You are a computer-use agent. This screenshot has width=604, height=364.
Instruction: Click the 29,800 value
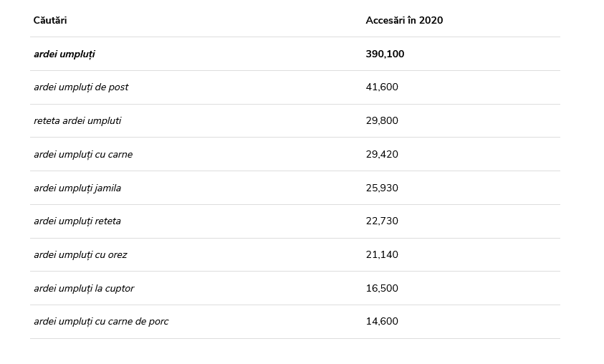(x=382, y=120)
